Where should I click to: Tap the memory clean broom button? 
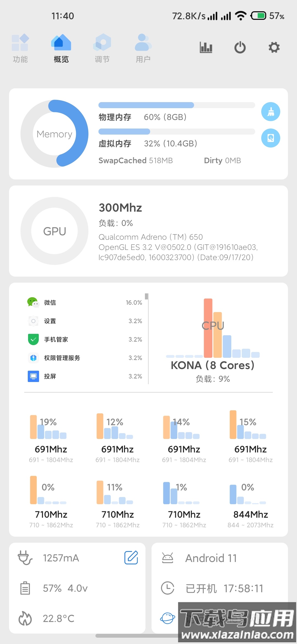coord(271,112)
